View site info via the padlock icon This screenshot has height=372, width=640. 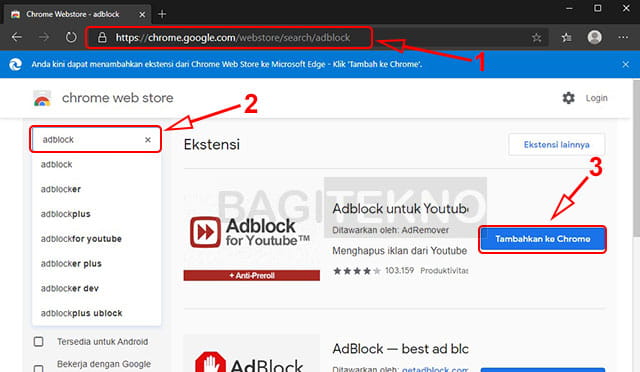click(102, 38)
